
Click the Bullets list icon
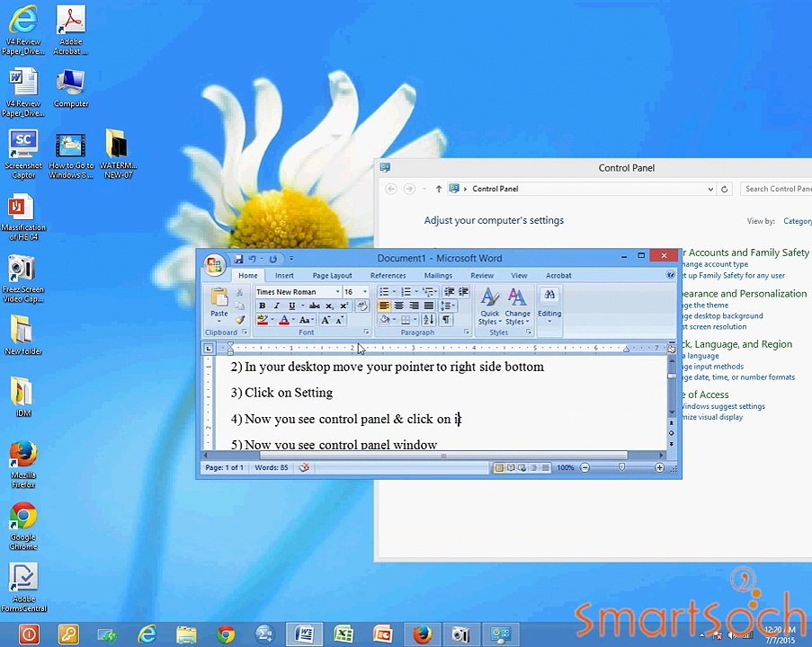[x=384, y=292]
